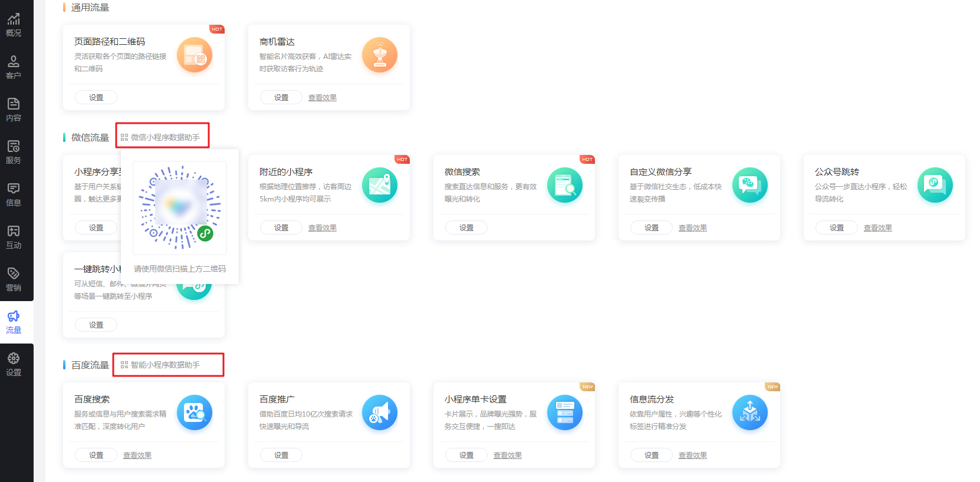View 查看效果 for 小程序单卡设置
The height and width of the screenshot is (482, 980).
[508, 455]
